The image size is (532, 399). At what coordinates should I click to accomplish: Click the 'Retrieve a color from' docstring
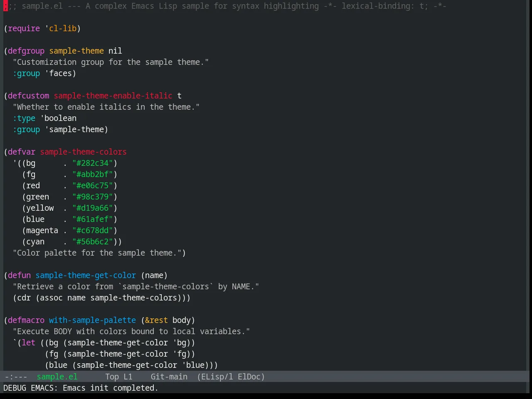pyautogui.click(x=136, y=286)
